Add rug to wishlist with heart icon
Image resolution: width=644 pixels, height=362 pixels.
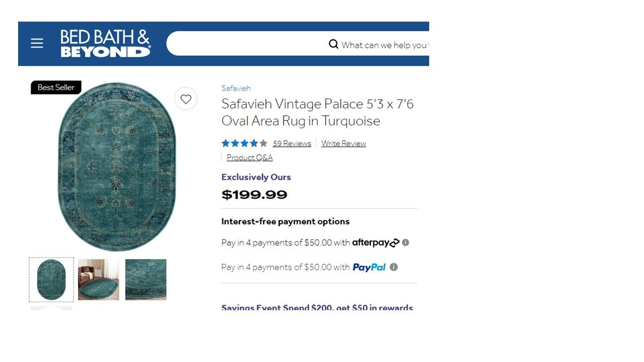[x=186, y=99]
